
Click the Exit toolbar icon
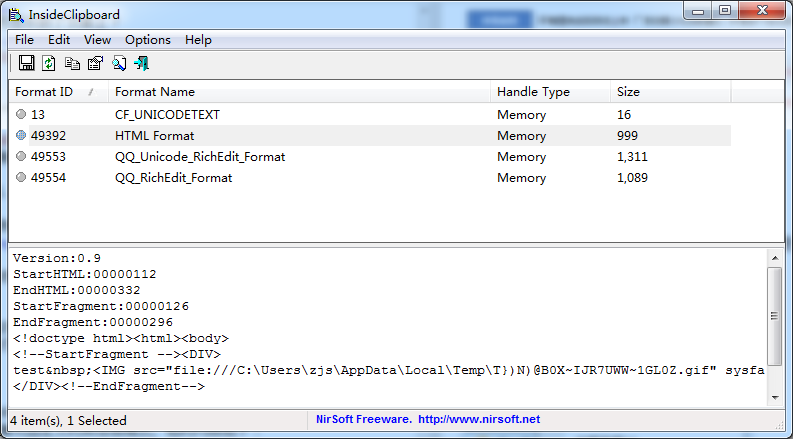point(141,63)
